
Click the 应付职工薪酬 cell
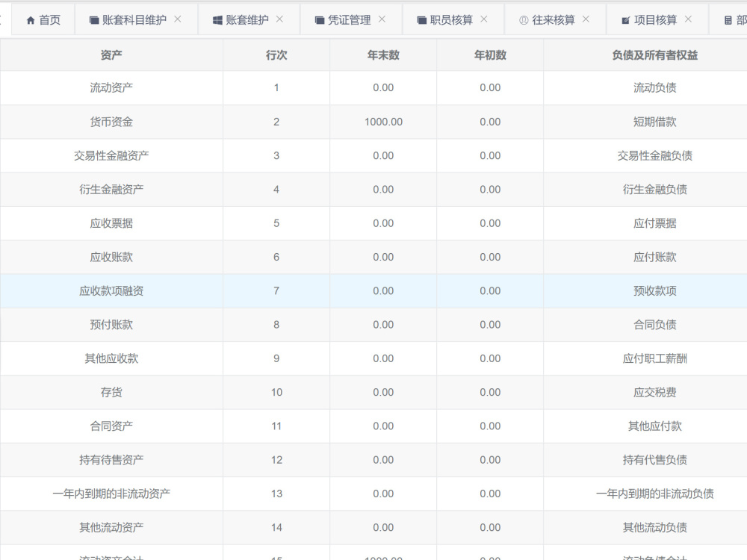tap(655, 358)
